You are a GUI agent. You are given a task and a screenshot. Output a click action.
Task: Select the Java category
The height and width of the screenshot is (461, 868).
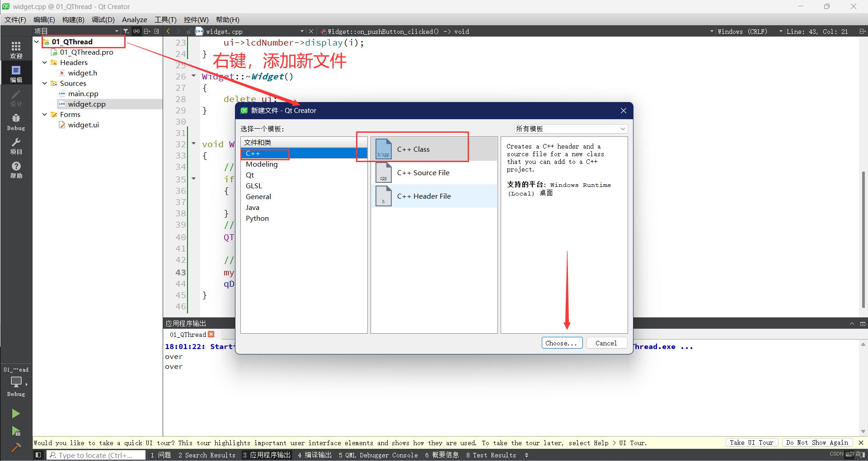(304, 208)
